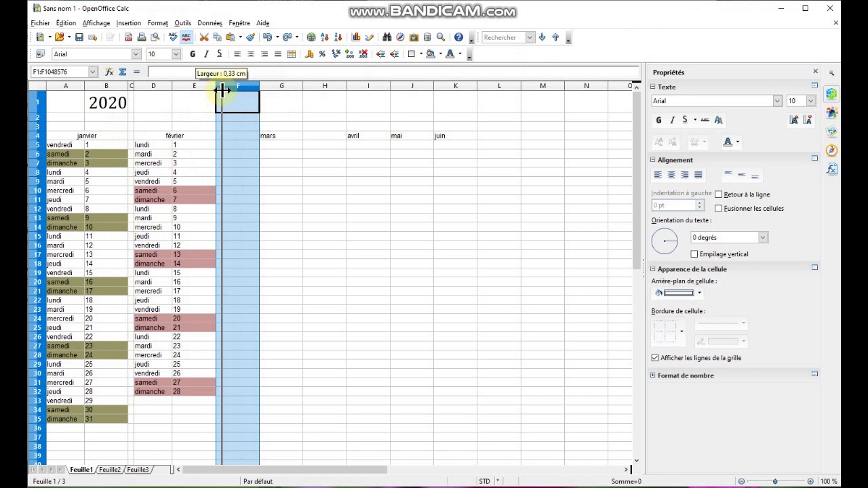Click the Copy icon in toolbar
868x488 pixels.
click(217, 37)
